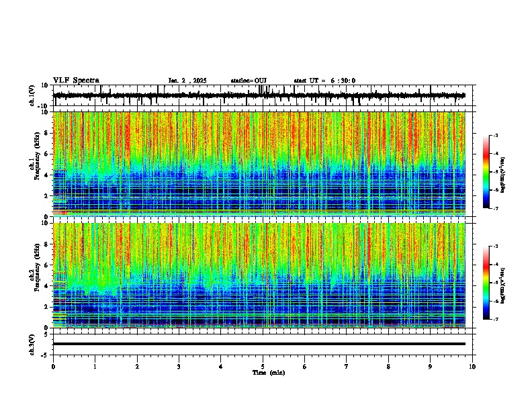Click the "-7" label on ch.2 color bar

pyautogui.click(x=496, y=319)
